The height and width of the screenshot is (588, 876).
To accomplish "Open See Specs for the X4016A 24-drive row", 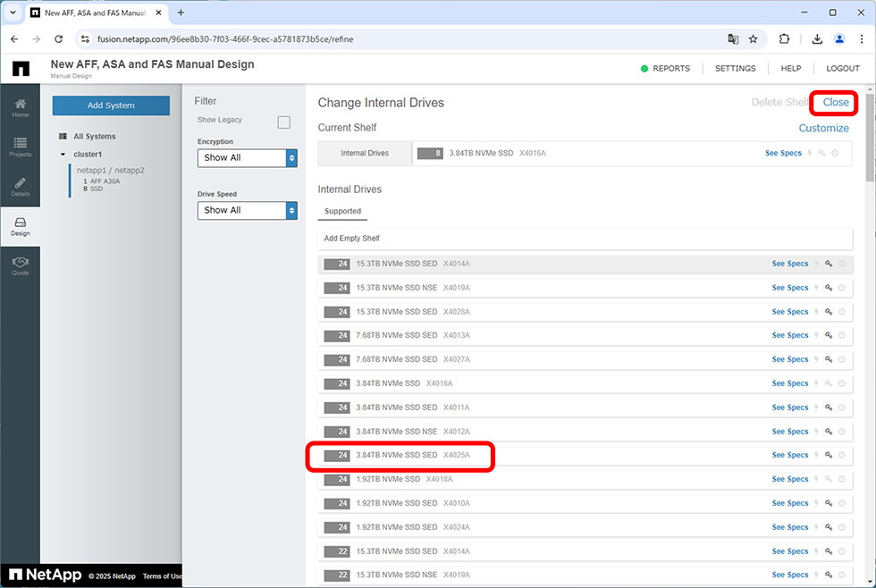I will [x=790, y=383].
